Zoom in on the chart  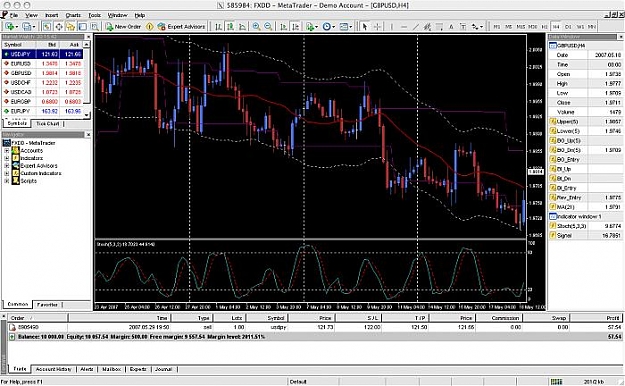256,27
